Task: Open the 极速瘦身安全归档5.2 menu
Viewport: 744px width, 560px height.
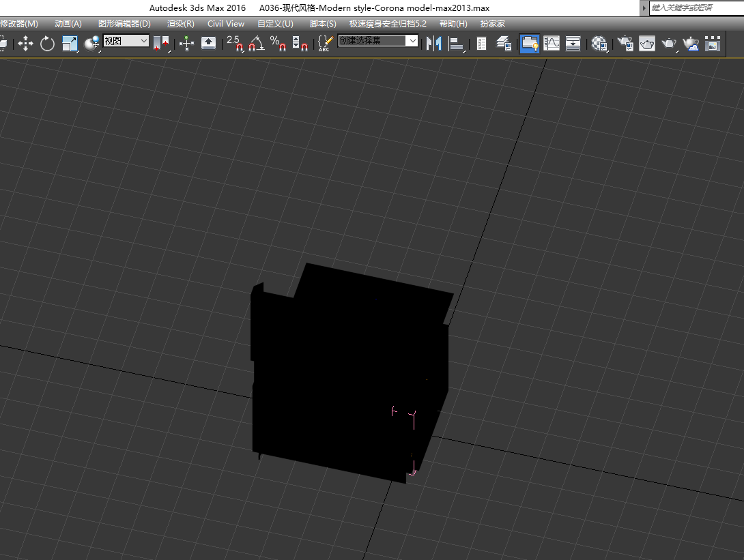Action: click(x=388, y=23)
